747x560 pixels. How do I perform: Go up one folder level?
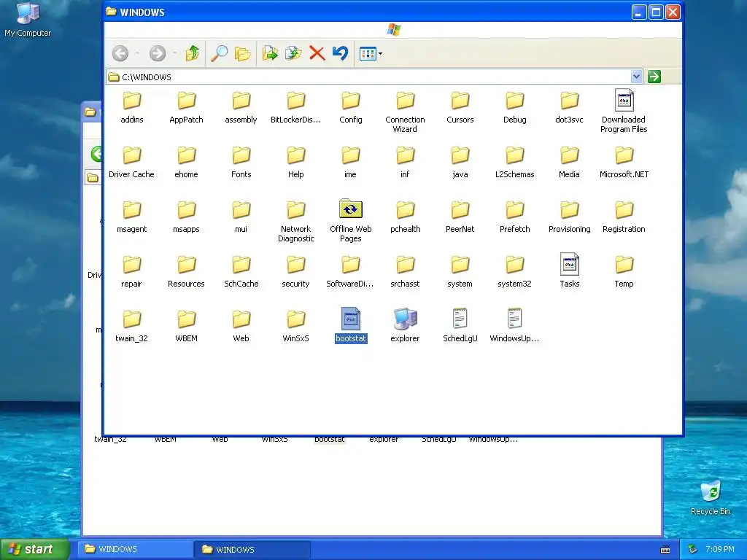[x=193, y=53]
